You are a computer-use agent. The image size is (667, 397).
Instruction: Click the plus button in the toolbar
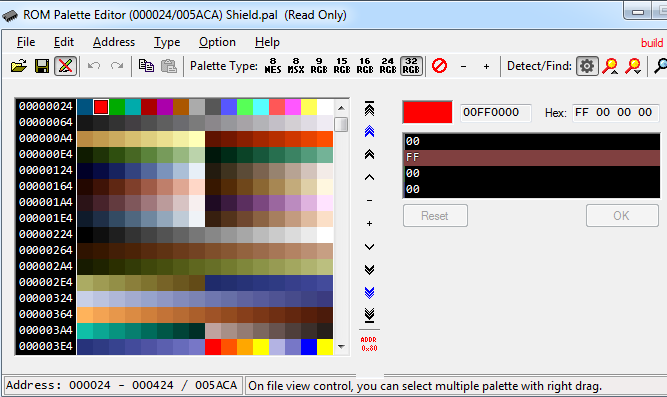pos(486,66)
